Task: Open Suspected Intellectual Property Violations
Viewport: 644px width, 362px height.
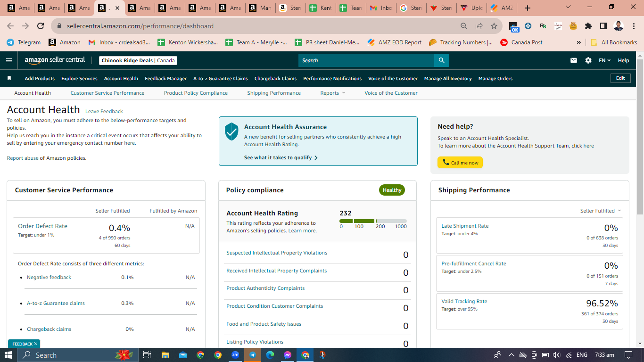Action: click(277, 253)
